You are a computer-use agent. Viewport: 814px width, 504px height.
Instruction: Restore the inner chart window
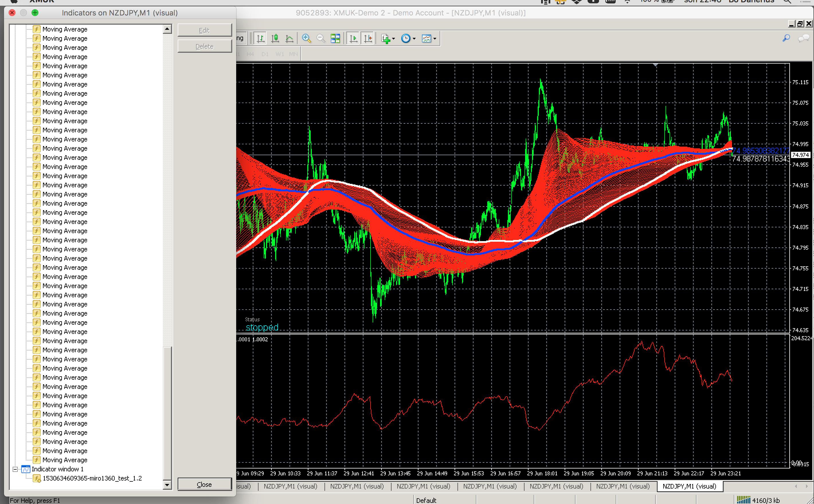800,24
